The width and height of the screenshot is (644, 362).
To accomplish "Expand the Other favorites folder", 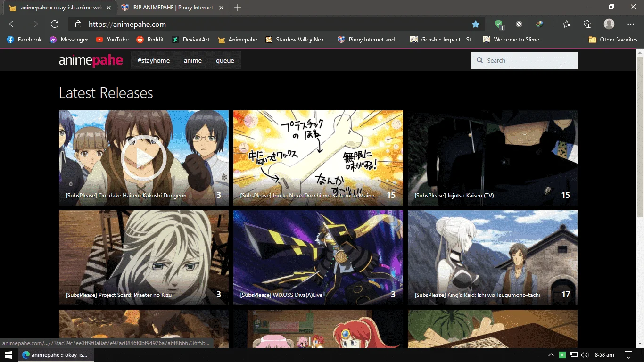I will click(613, 40).
